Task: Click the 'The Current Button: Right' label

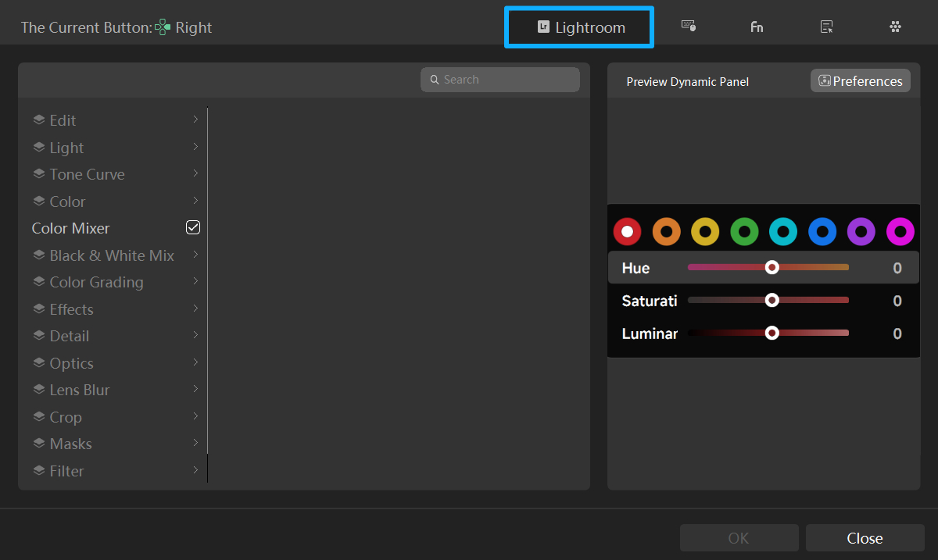Action: tap(116, 27)
